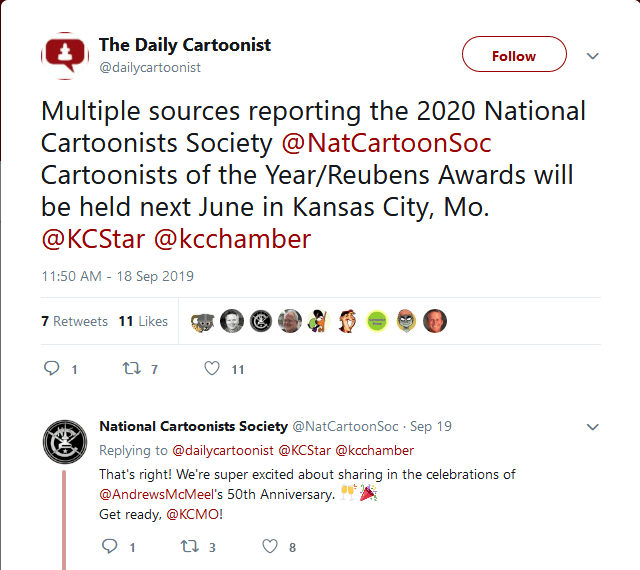The height and width of the screenshot is (570, 640).
Task: Like the National Cartoonists Society reply
Action: [270, 547]
